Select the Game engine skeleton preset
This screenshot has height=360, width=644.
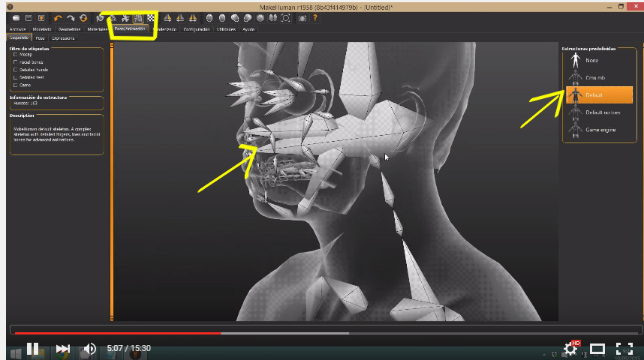[599, 130]
